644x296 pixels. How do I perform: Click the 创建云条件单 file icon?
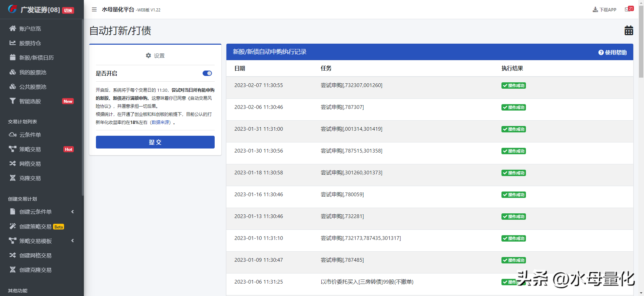click(x=13, y=212)
